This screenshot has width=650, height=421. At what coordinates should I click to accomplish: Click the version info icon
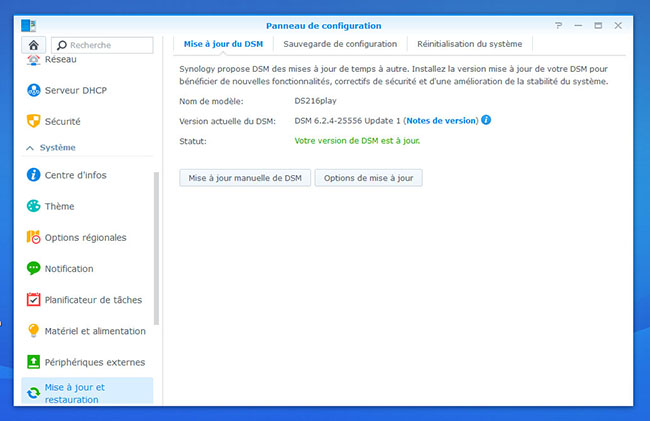click(x=486, y=120)
